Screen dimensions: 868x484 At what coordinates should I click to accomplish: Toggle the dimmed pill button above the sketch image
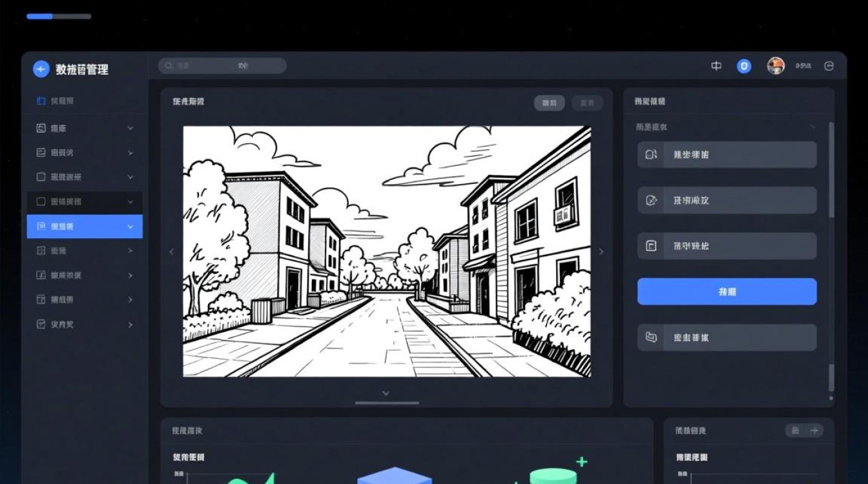click(x=587, y=103)
